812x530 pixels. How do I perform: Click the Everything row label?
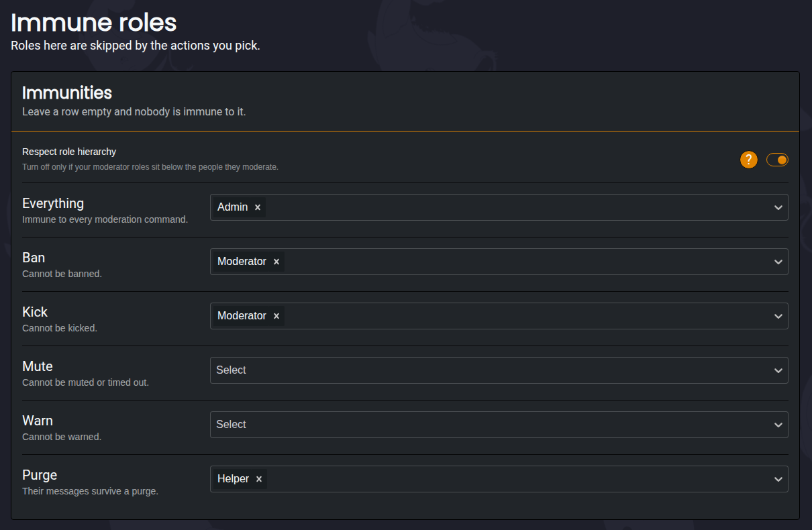pos(53,203)
